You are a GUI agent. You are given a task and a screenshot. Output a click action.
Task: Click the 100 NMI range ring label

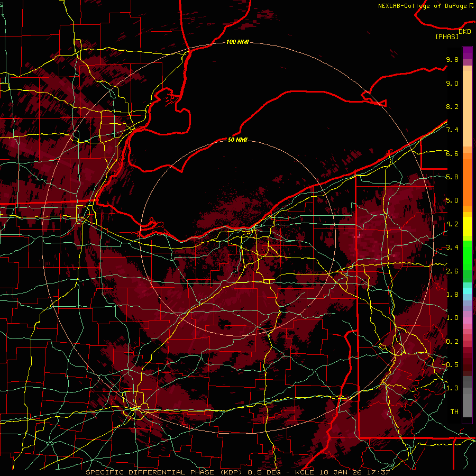pos(237,42)
